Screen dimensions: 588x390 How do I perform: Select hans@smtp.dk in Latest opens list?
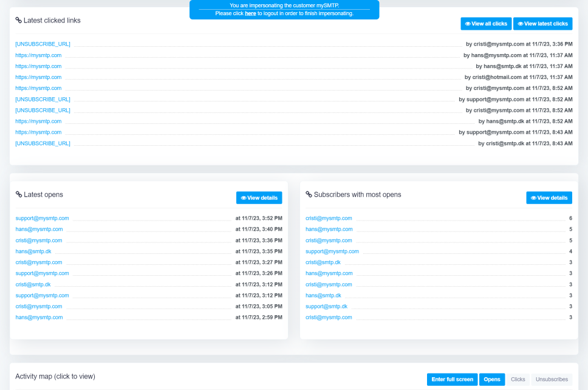click(x=33, y=251)
